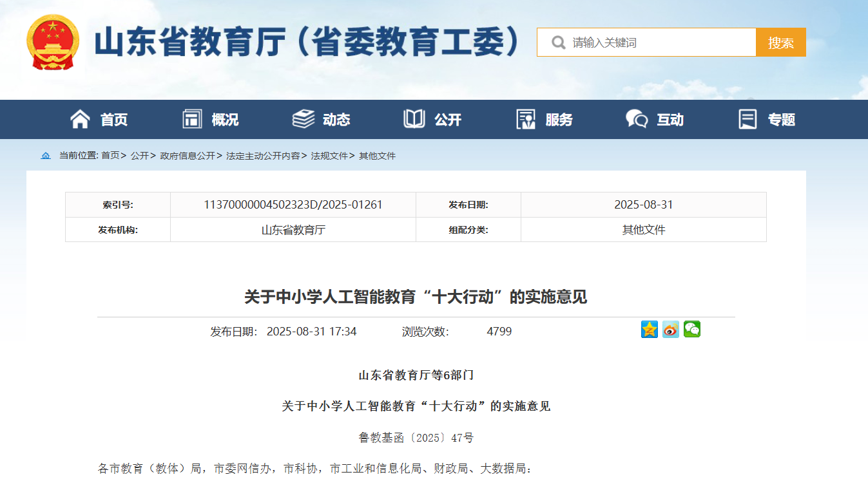
Task: Click the stacked books icon beside 动态
Action: [304, 119]
